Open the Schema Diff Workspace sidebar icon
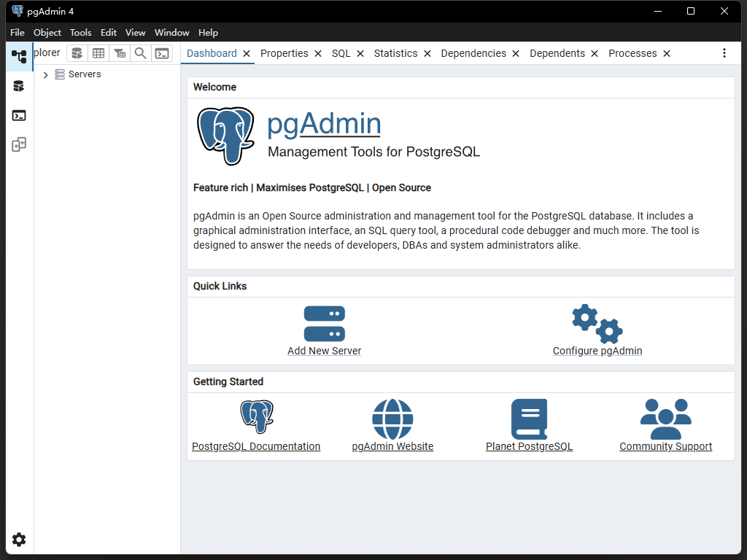Image resolution: width=747 pixels, height=560 pixels. click(19, 145)
